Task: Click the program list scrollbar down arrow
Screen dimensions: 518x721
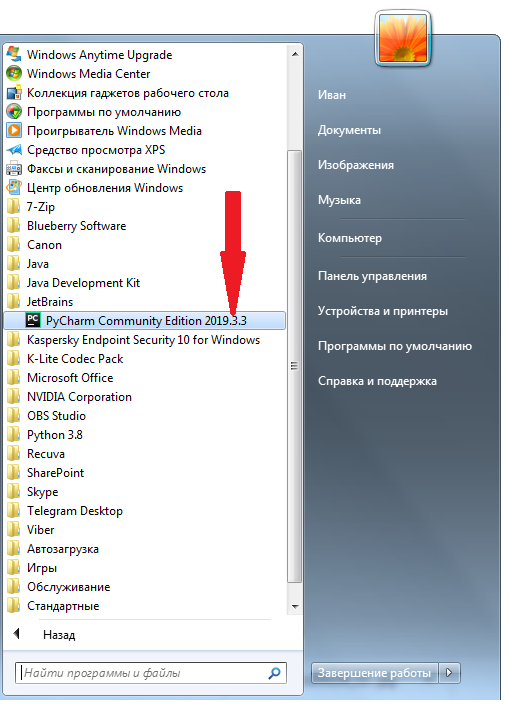Action: pos(295,607)
